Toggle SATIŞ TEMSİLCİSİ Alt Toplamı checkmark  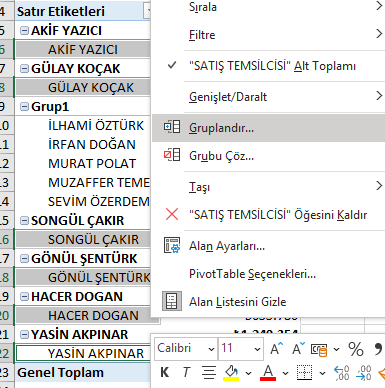pyautogui.click(x=172, y=65)
